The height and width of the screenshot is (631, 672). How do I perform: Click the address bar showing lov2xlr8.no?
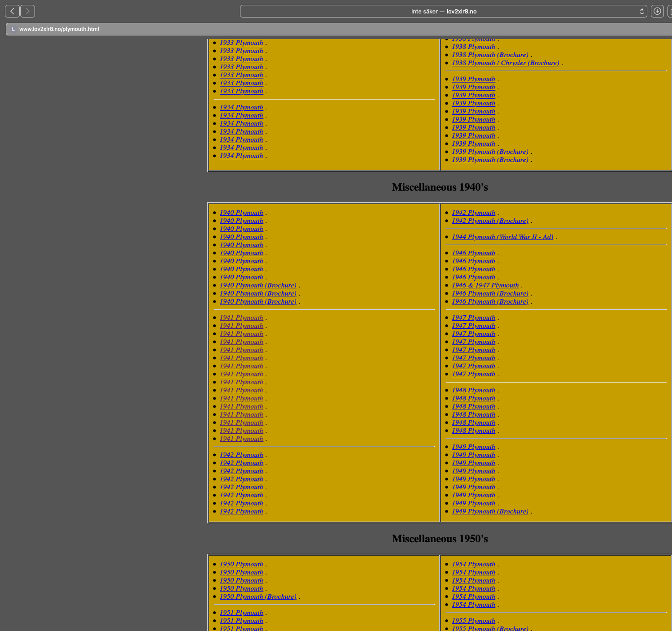click(443, 11)
